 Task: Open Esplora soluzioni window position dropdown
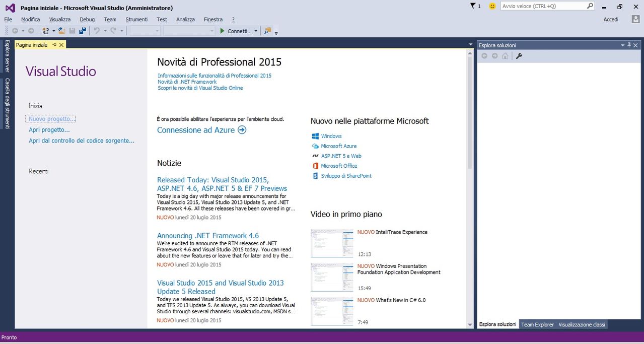[623, 45]
